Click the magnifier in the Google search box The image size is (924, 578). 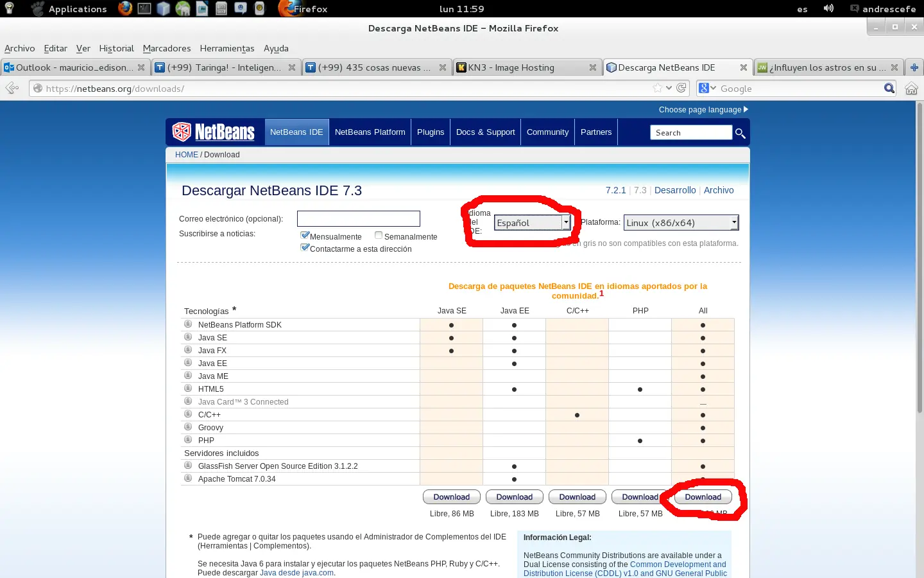889,88
